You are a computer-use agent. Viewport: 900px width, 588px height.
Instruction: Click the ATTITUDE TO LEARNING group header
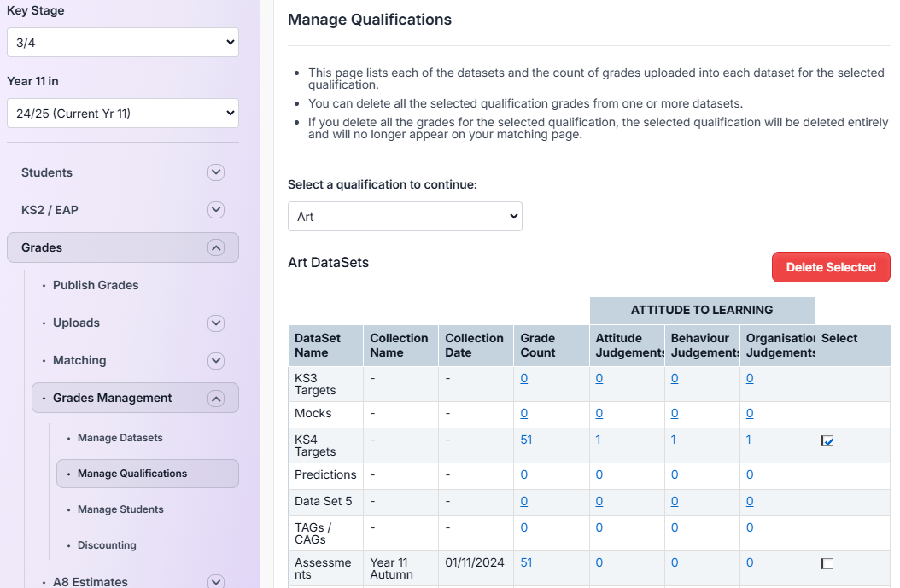point(702,311)
